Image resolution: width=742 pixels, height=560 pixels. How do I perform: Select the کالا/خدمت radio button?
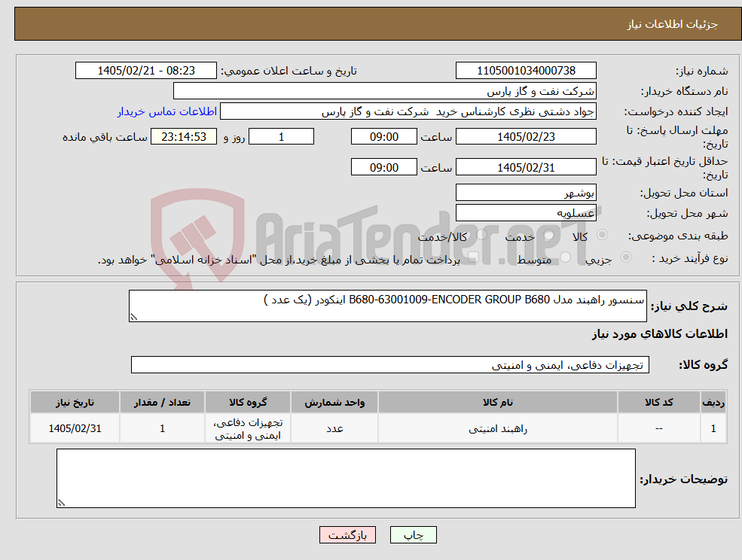point(481,235)
